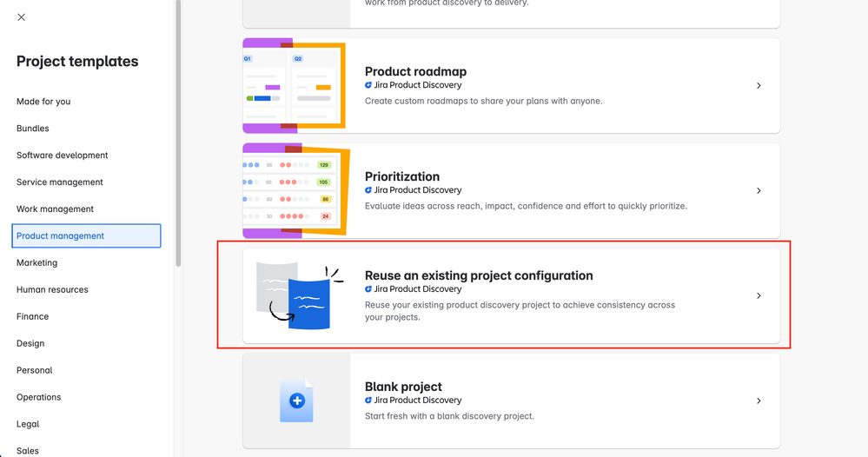Image resolution: width=868 pixels, height=457 pixels.
Task: Click the Blank project plus-file icon
Action: (x=296, y=401)
